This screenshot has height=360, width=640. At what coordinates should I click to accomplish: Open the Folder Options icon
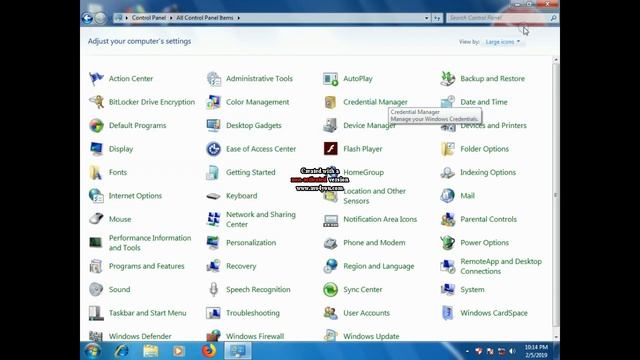(448, 149)
